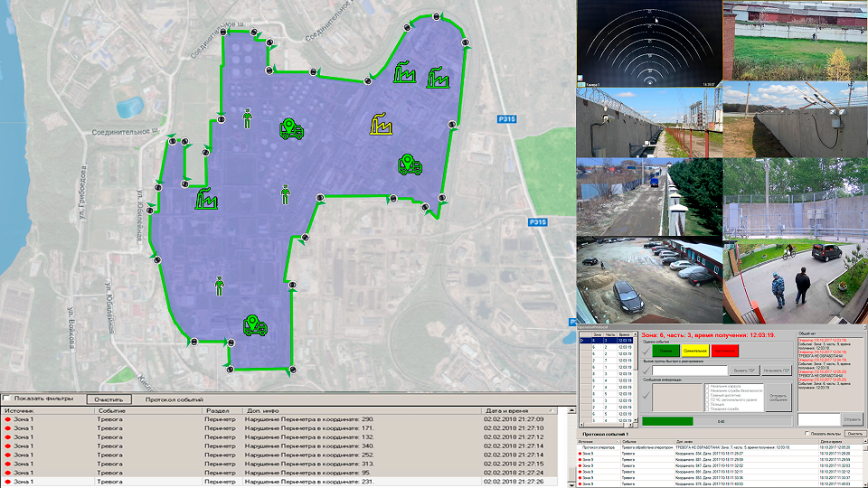Sort main log by Дата и время column
This screenshot has height=488, width=868.
click(x=519, y=410)
